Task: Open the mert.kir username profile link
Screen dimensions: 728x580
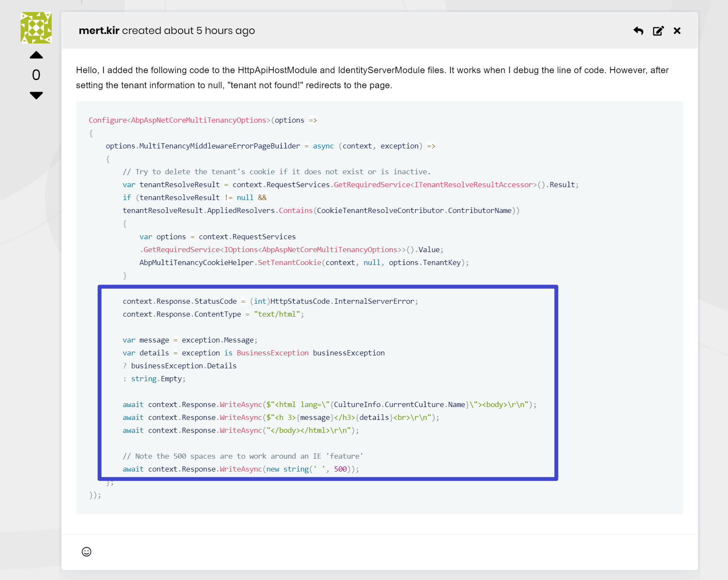Action: [99, 31]
